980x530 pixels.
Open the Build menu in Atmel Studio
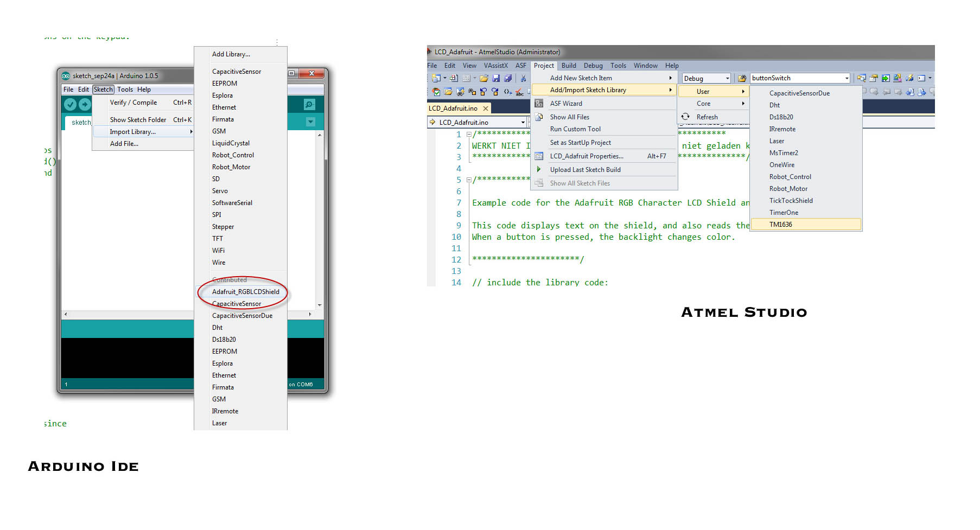pos(569,66)
